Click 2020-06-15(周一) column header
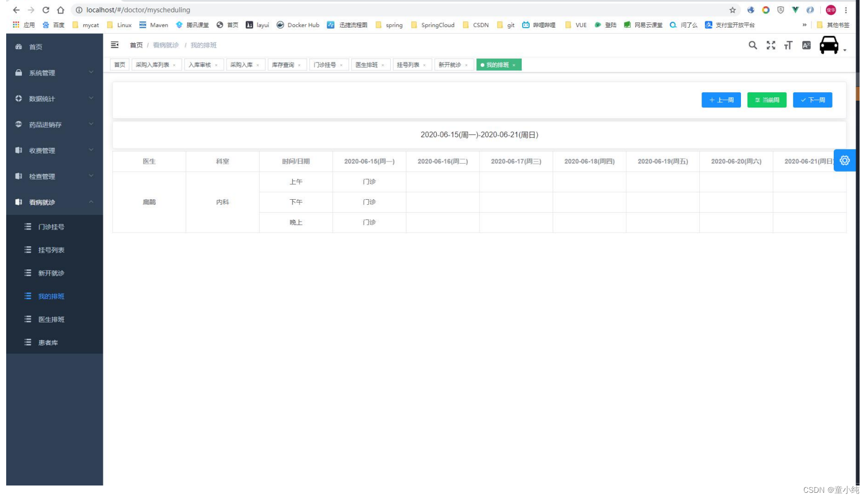This screenshot has width=868, height=499. point(369,161)
